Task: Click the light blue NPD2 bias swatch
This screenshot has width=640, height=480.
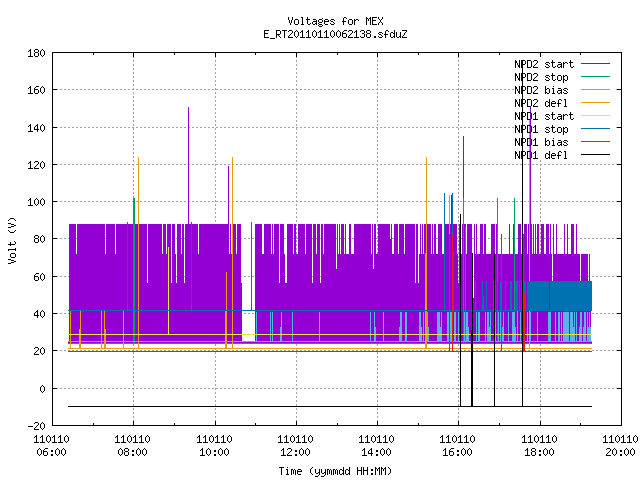Action: (x=595, y=90)
